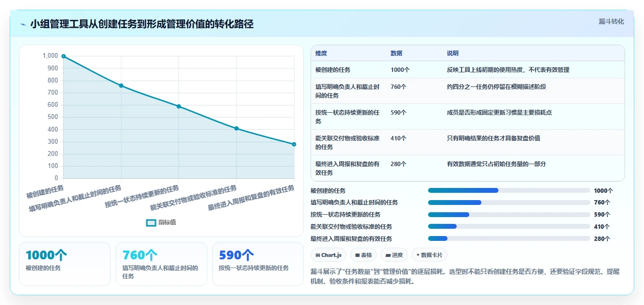Click chart data point at 590
Screen dimensions: 644x305
coord(179,106)
